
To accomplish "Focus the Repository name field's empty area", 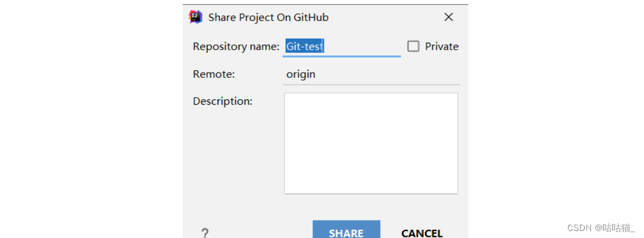I will [x=362, y=46].
